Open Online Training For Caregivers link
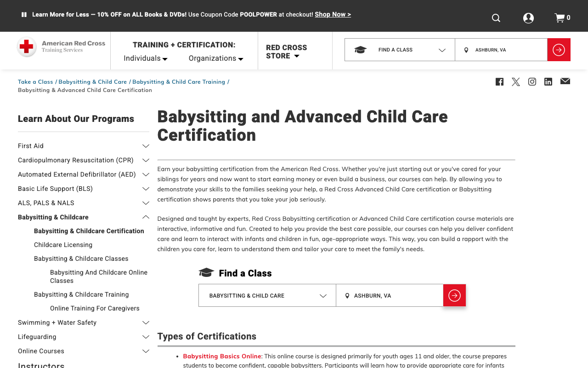 point(95,308)
